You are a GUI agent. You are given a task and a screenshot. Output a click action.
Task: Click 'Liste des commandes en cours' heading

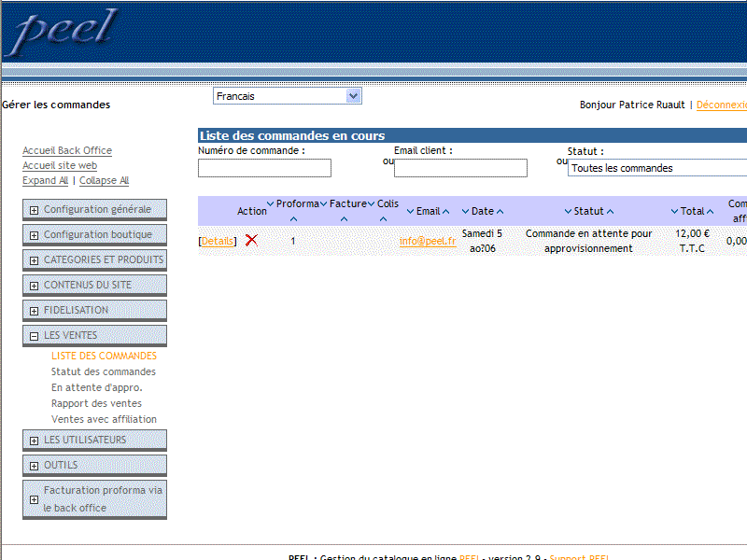[x=292, y=135]
